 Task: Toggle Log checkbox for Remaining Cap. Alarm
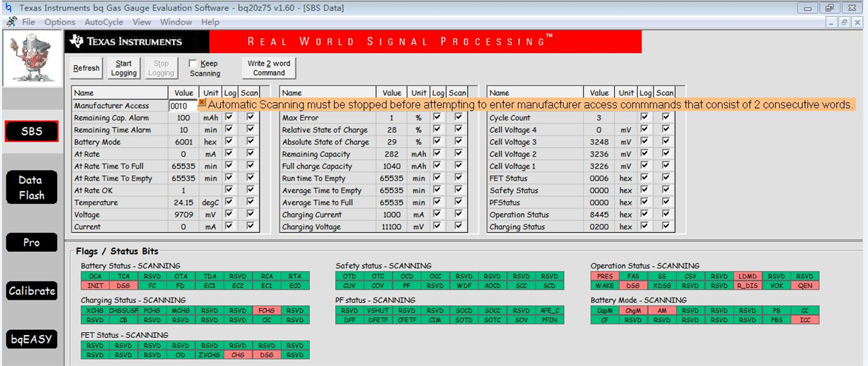click(x=229, y=118)
